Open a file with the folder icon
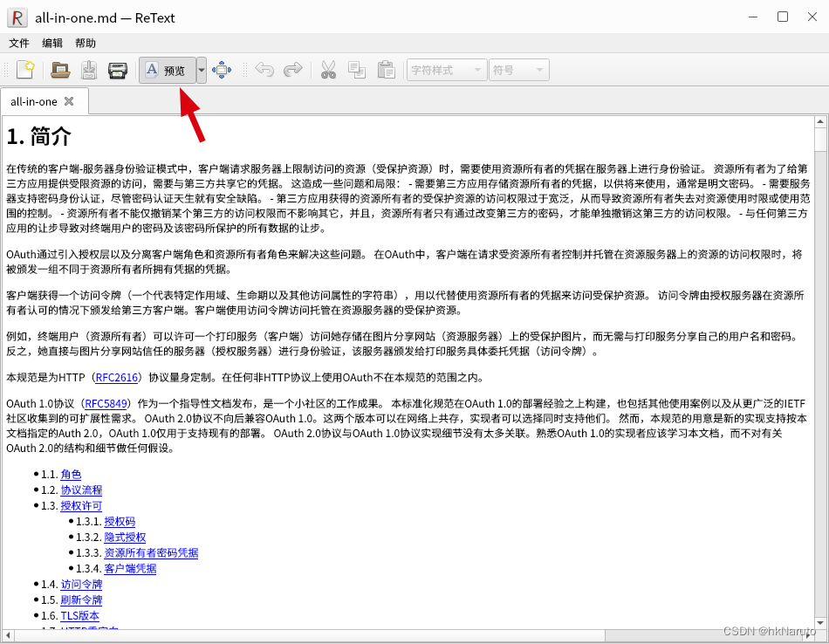 (59, 71)
